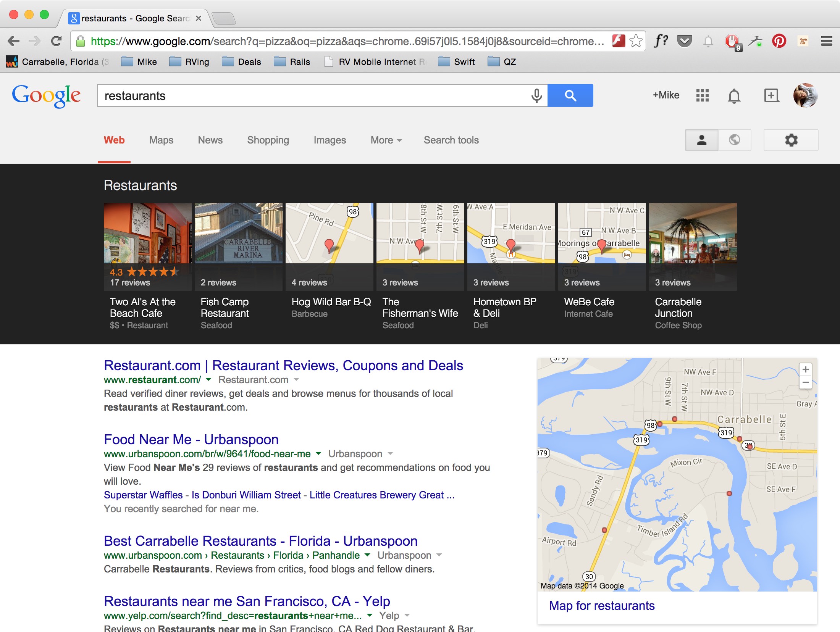Screen dimensions: 840x632
Task: Open Hometown BP & Deli card
Action: [x=511, y=267]
